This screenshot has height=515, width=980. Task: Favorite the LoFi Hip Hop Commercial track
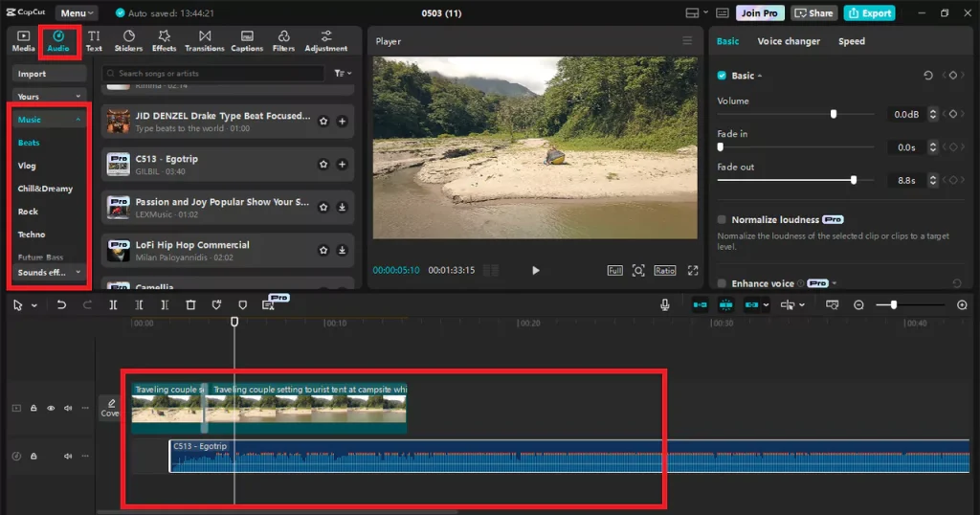[x=323, y=250]
